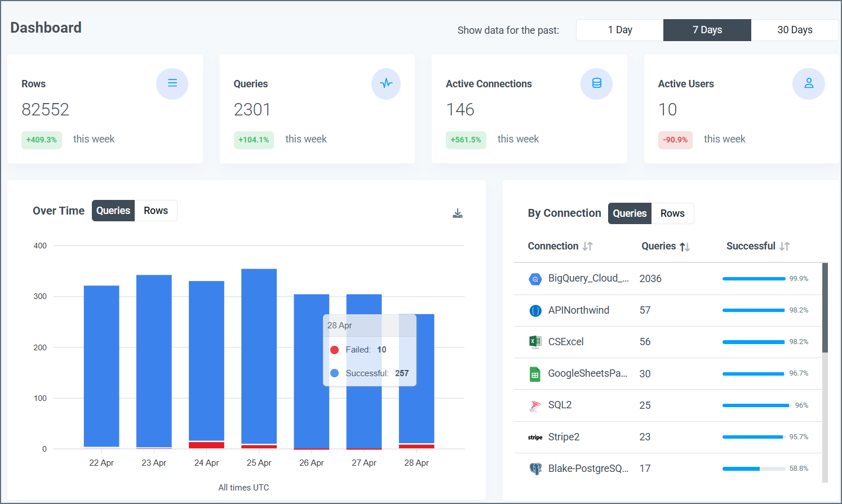Click the Blake-PostgreSQL elephant icon

click(535, 468)
